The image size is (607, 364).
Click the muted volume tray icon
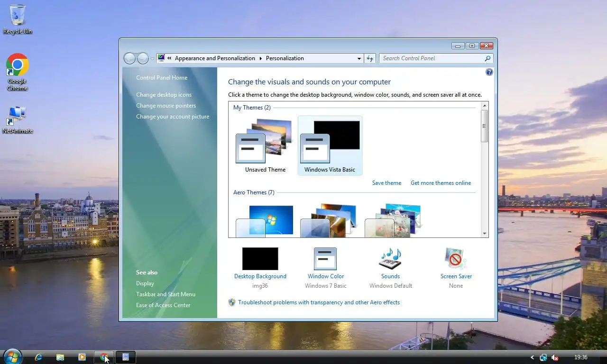(x=554, y=357)
